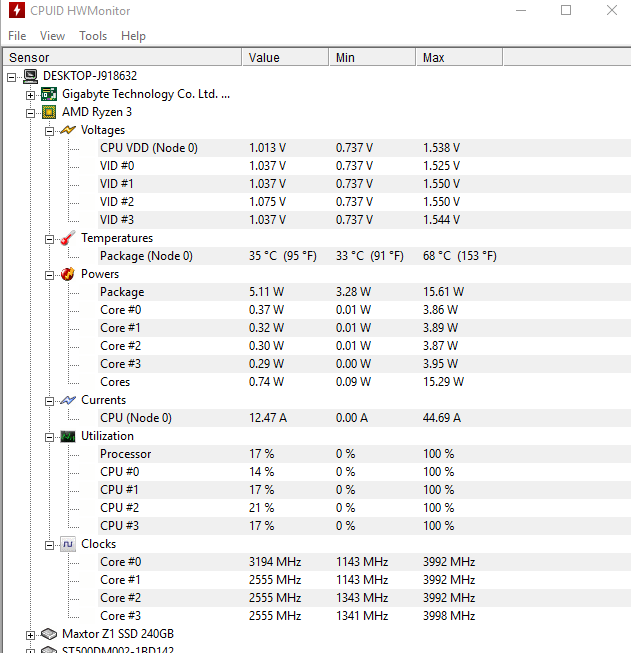Select the CPU #2 utilization row
Viewport: 631px width, 653px height.
point(364,508)
